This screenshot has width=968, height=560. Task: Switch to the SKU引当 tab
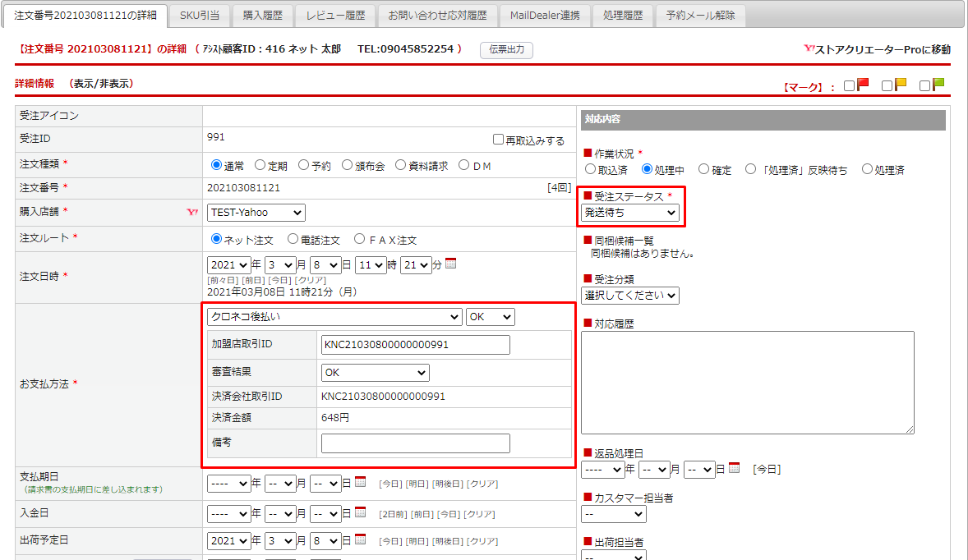coord(200,16)
